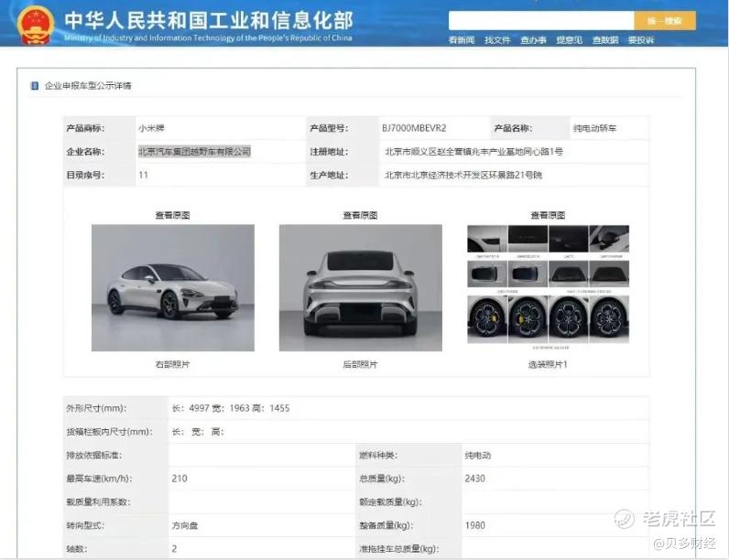Screen dimensions: 729x560
Task: Click 查看原图 above the rear photo
Action: 360,215
